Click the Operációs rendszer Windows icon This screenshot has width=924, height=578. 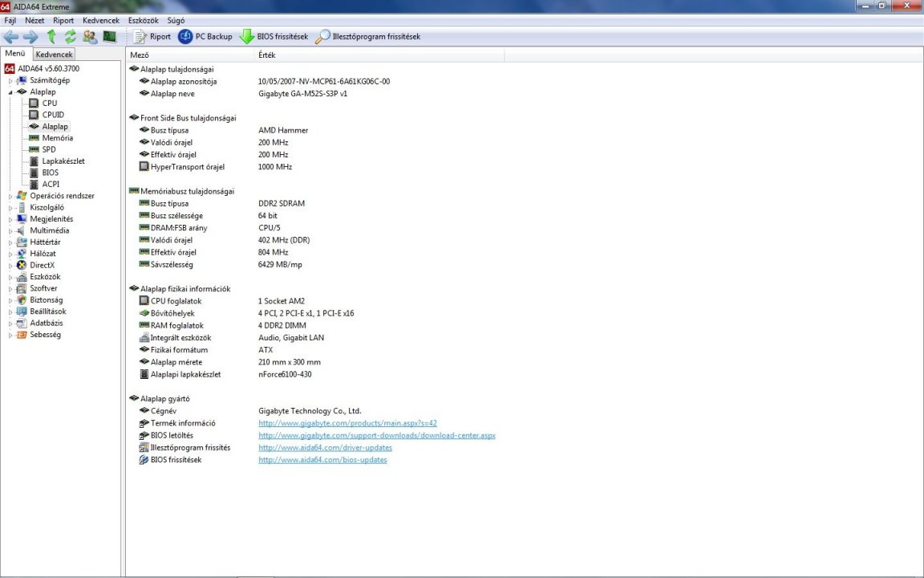[22, 196]
